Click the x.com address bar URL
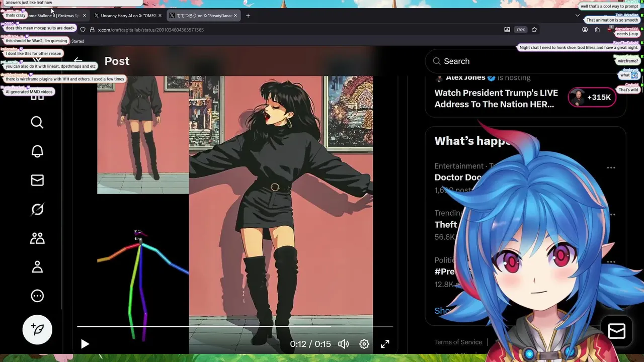 (150, 30)
